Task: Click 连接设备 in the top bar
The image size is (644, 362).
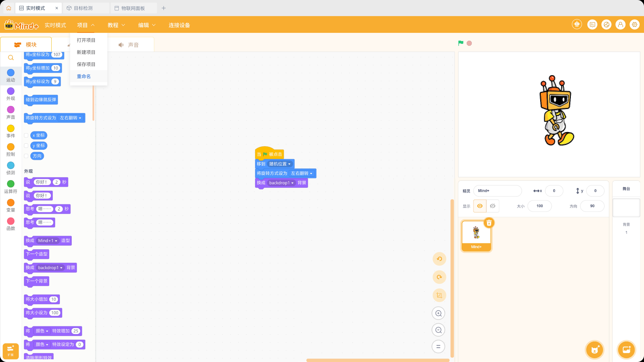Action: tap(179, 25)
